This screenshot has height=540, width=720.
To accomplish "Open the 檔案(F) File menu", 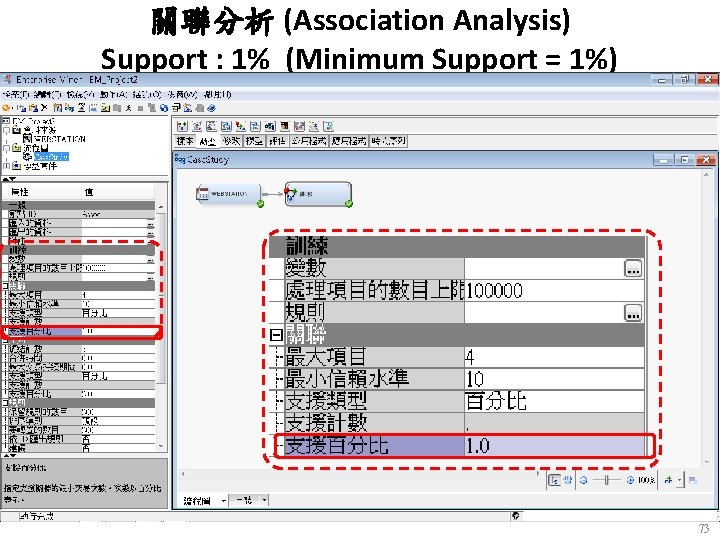I will [x=16, y=95].
